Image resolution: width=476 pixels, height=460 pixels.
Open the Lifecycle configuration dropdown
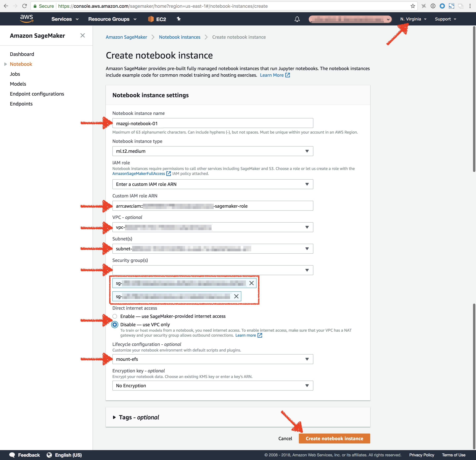(213, 359)
